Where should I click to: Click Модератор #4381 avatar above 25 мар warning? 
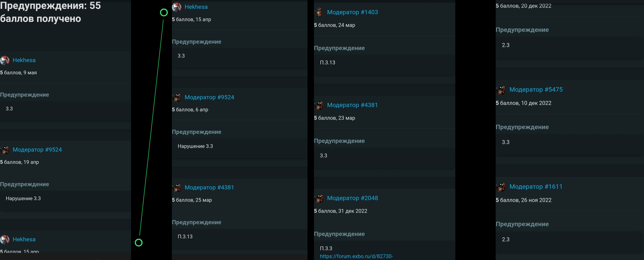(176, 188)
